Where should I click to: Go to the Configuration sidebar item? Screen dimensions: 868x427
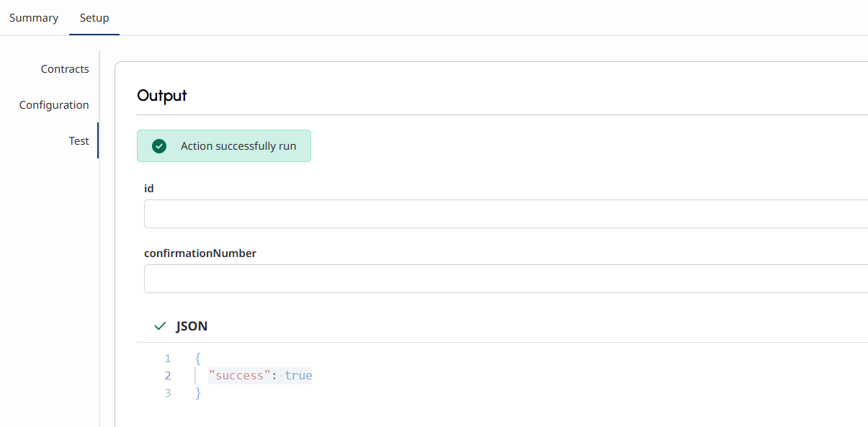(x=54, y=105)
